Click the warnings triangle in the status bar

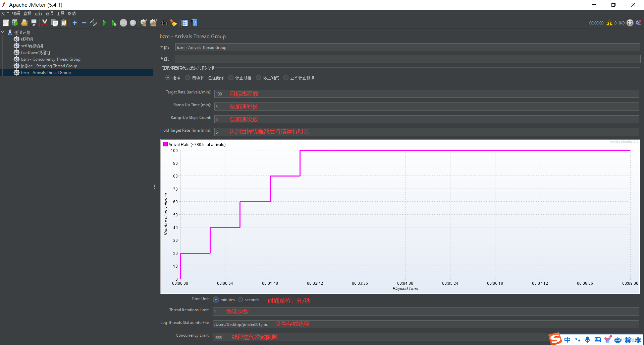pos(609,23)
